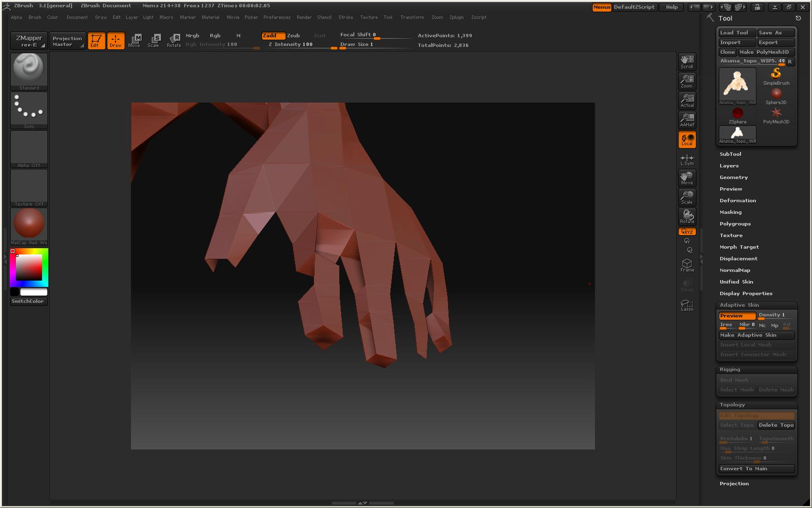Select the Sphere3D tool
Image resolution: width=812 pixels, height=508 pixels.
click(x=775, y=93)
